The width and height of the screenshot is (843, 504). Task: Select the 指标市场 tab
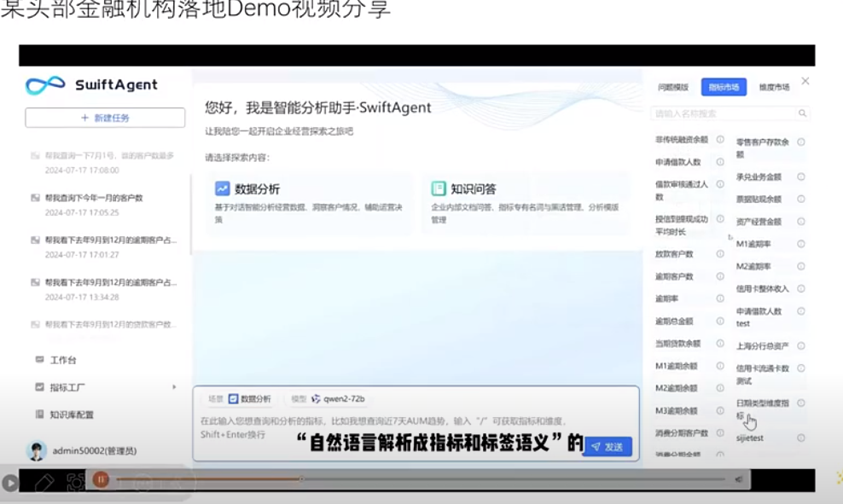tap(724, 87)
